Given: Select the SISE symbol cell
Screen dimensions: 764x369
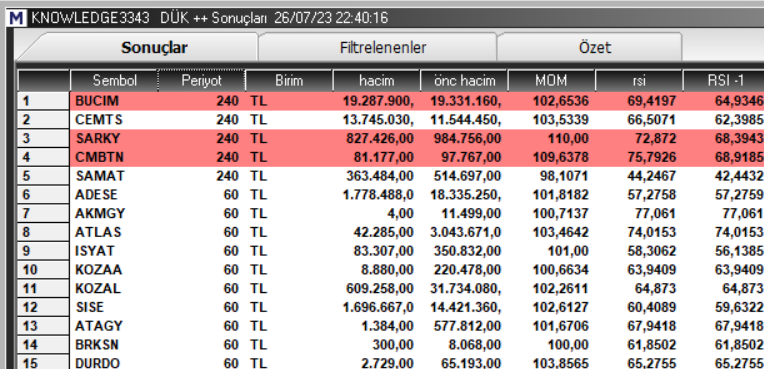Looking at the screenshot, I should pyautogui.click(x=90, y=307).
